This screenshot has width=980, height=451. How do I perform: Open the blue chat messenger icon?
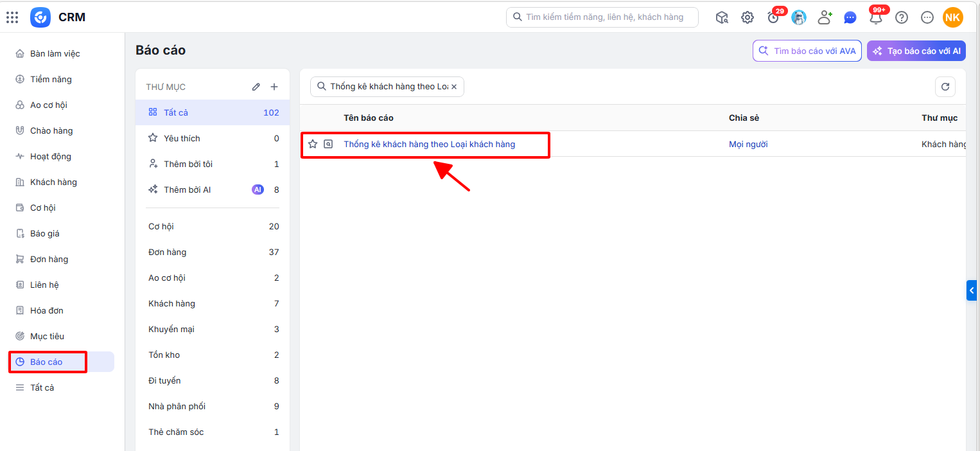(x=850, y=17)
